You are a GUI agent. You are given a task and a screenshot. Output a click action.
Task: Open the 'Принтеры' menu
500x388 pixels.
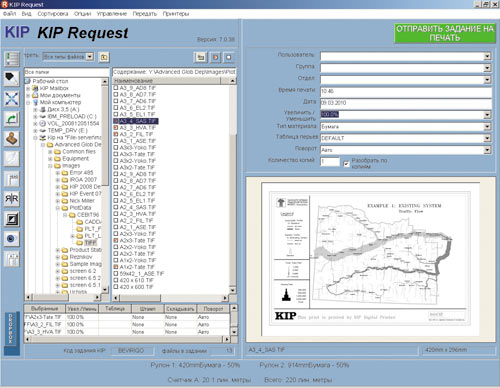[x=176, y=14]
